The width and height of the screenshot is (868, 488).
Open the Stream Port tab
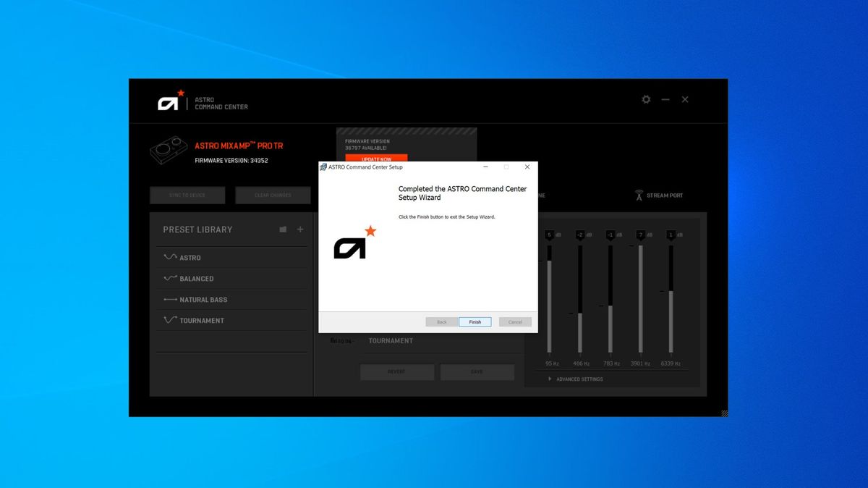click(659, 195)
